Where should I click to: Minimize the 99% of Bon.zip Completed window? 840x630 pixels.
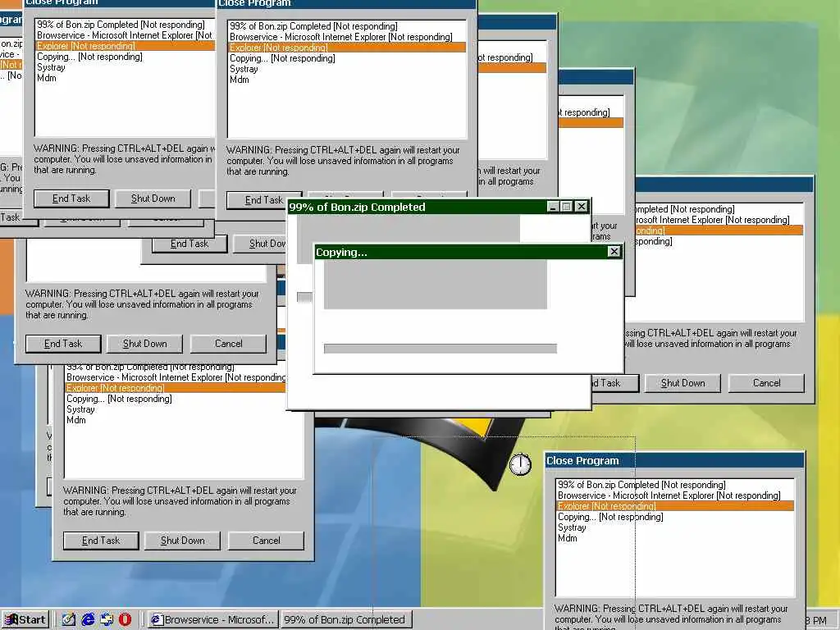(x=554, y=206)
